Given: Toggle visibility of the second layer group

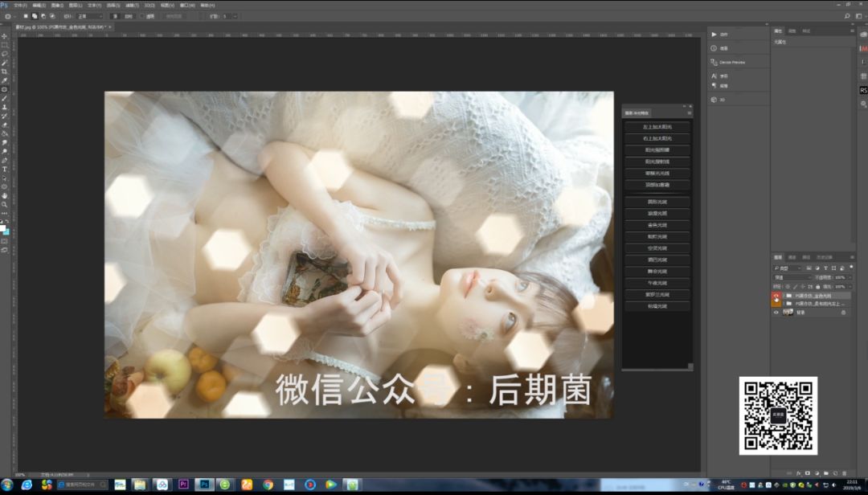Looking at the screenshot, I should (776, 304).
